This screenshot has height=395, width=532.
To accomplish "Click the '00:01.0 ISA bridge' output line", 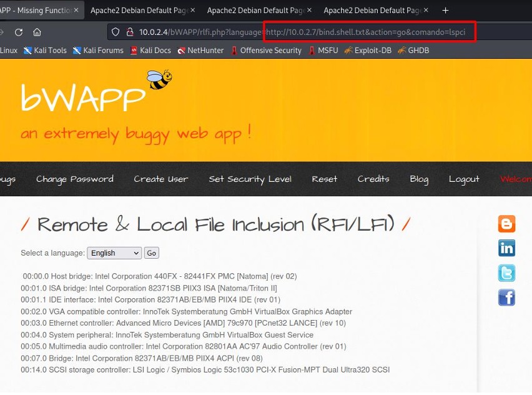I will pyautogui.click(x=149, y=288).
